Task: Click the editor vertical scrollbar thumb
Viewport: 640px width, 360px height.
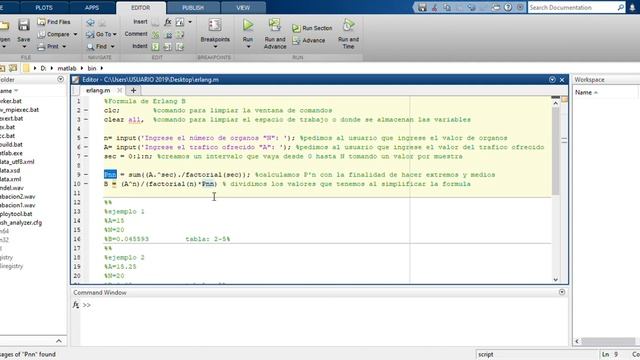Action: click(556, 151)
